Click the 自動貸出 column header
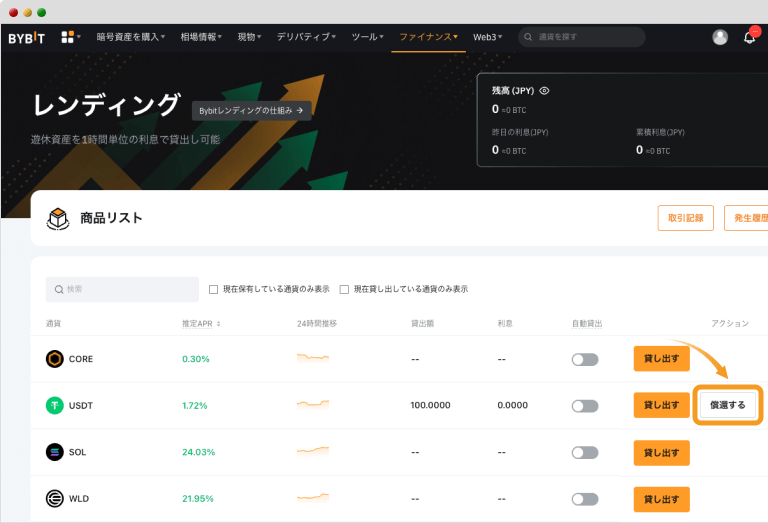Screen dimensions: 768x523 (x=587, y=324)
